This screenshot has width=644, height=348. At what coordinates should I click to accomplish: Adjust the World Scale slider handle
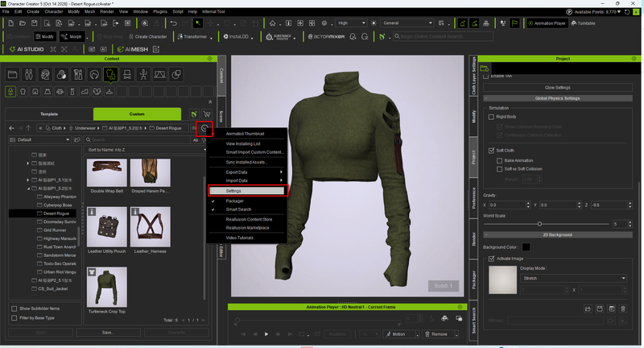click(x=539, y=224)
